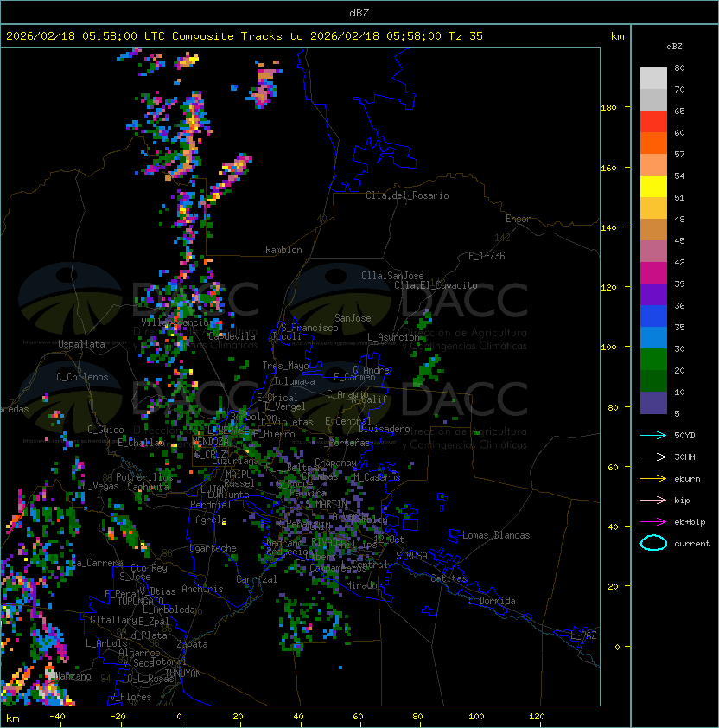Click the -40 tick on the horizontal axis
Screen dimensions: 719x728
pos(57,717)
